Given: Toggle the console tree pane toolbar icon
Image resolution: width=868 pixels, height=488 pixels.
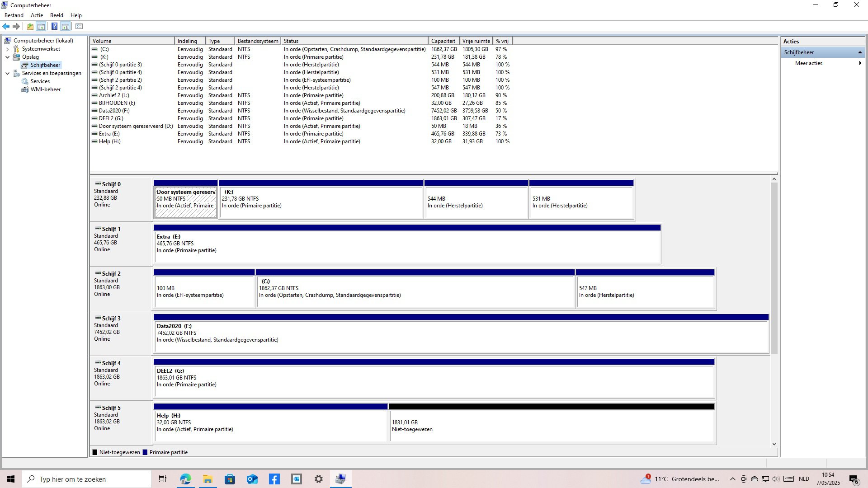Looking at the screenshot, I should click(41, 27).
